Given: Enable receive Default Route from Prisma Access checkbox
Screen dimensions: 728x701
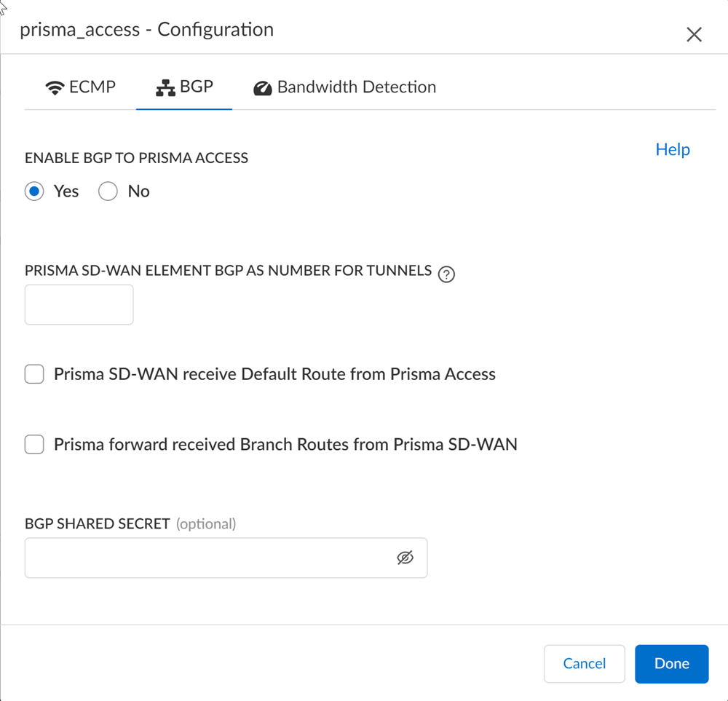Looking at the screenshot, I should click(34, 374).
